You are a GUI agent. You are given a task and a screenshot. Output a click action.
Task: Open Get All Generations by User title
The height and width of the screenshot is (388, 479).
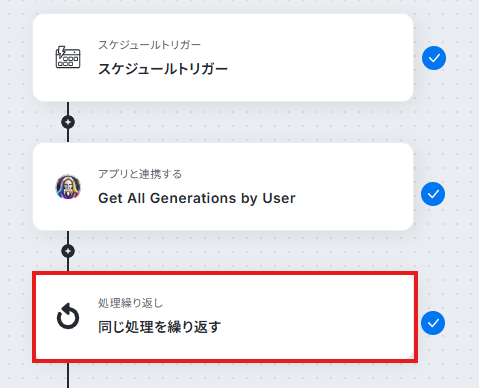(x=197, y=198)
